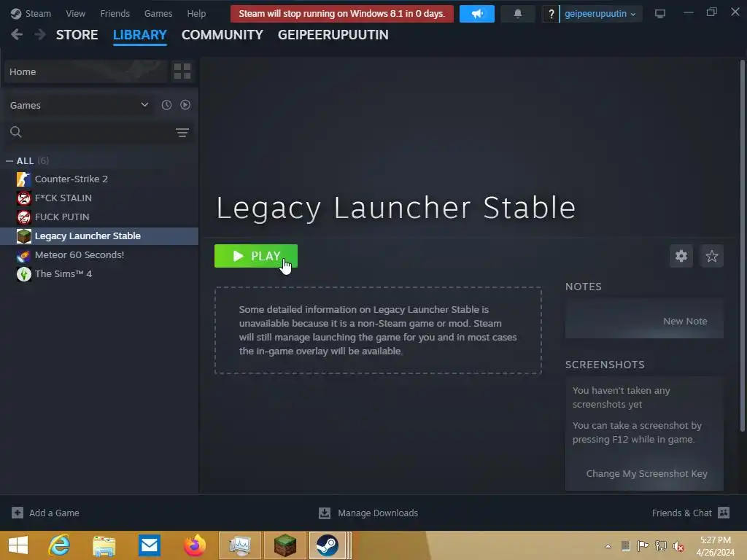Open Friends & Chat text

(682, 513)
